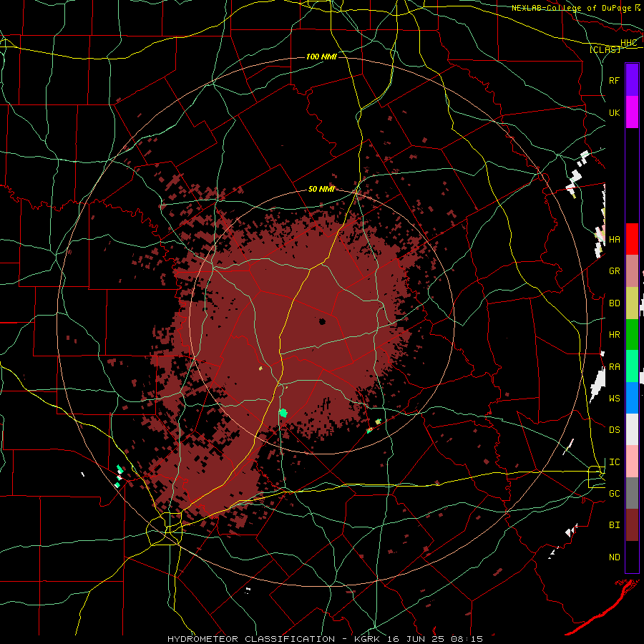Click the RF legend label
This screenshot has width=644, height=644.
click(614, 80)
